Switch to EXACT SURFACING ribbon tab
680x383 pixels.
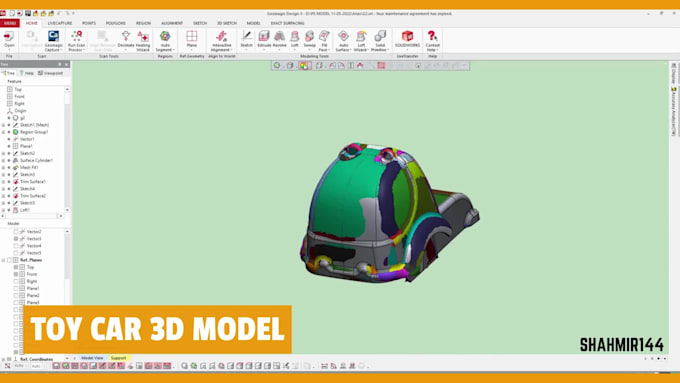tap(288, 23)
